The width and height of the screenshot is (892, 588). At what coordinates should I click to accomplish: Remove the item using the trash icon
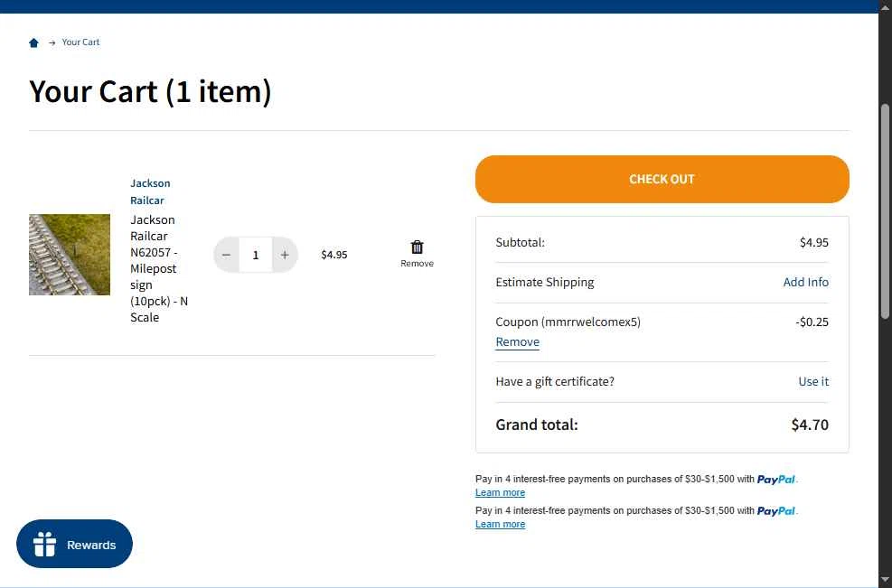pyautogui.click(x=417, y=247)
